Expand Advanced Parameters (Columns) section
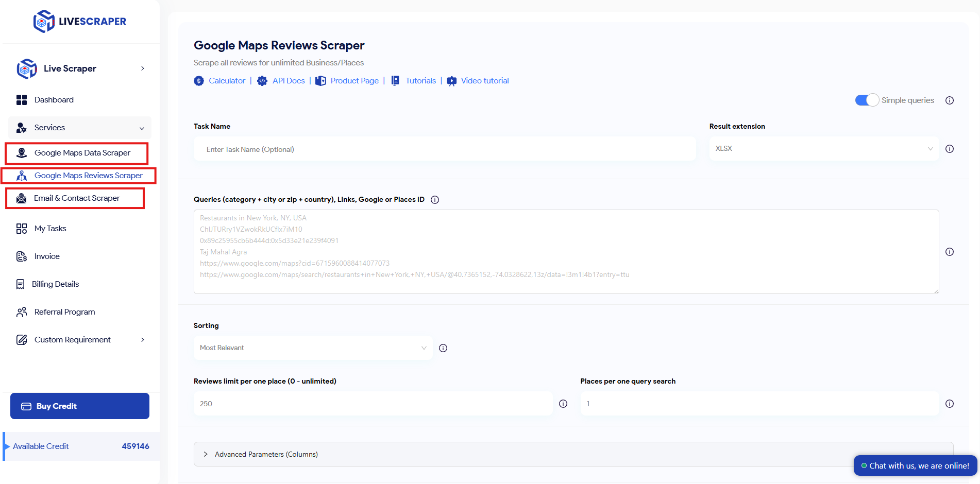The width and height of the screenshot is (980, 484). (x=573, y=454)
